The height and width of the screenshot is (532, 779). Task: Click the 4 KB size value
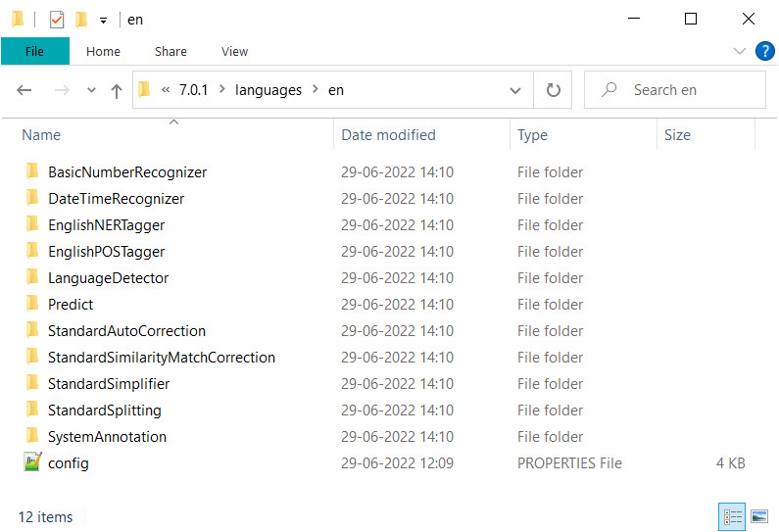(x=730, y=463)
